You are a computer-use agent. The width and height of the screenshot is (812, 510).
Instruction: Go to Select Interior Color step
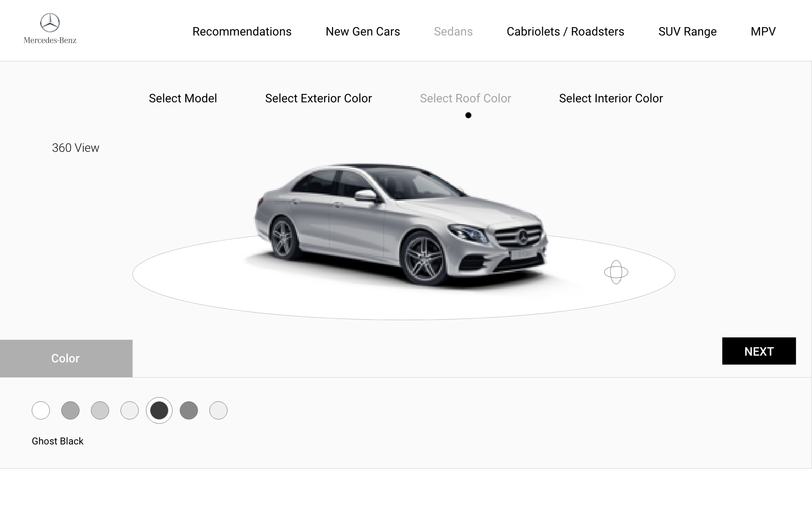pos(610,99)
